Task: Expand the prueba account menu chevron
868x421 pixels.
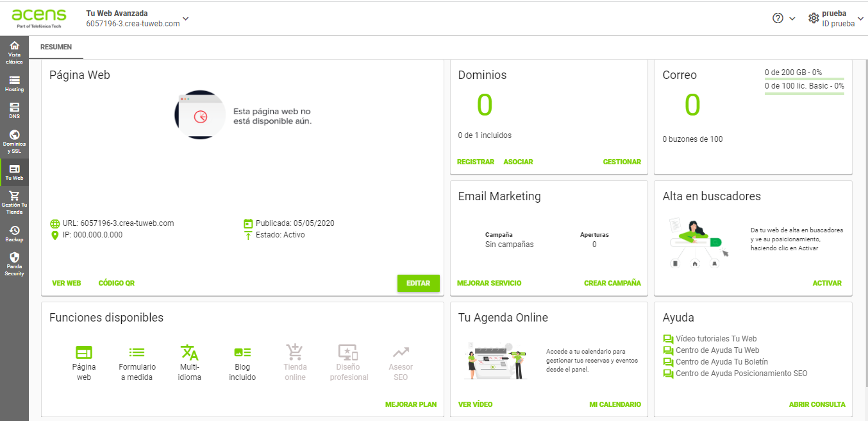Action: pyautogui.click(x=861, y=19)
